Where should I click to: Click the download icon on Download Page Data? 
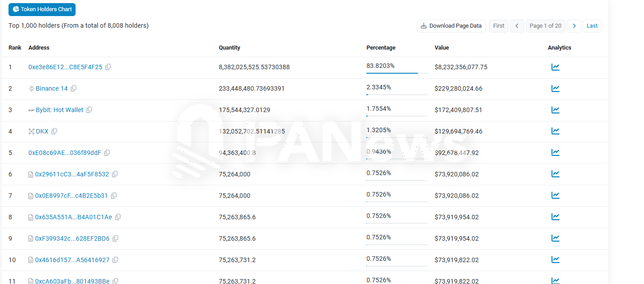tap(423, 26)
